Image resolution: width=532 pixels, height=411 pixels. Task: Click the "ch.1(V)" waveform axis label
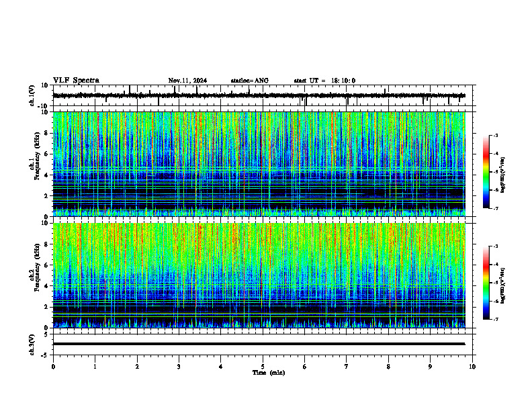32,95
